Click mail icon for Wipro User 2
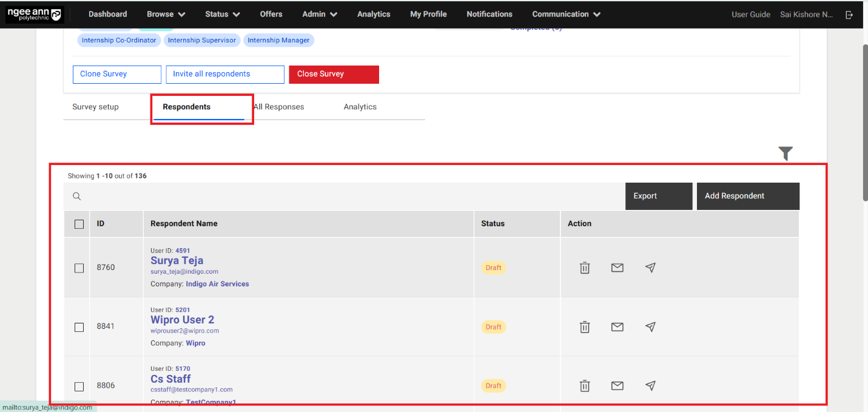The width and height of the screenshot is (868, 412). coord(617,327)
